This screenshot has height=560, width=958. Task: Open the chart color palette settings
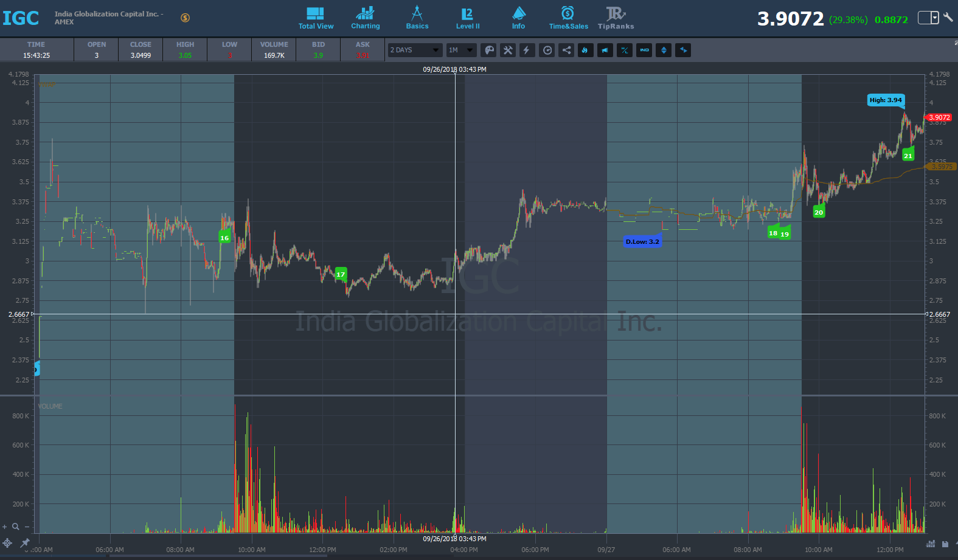click(x=488, y=50)
